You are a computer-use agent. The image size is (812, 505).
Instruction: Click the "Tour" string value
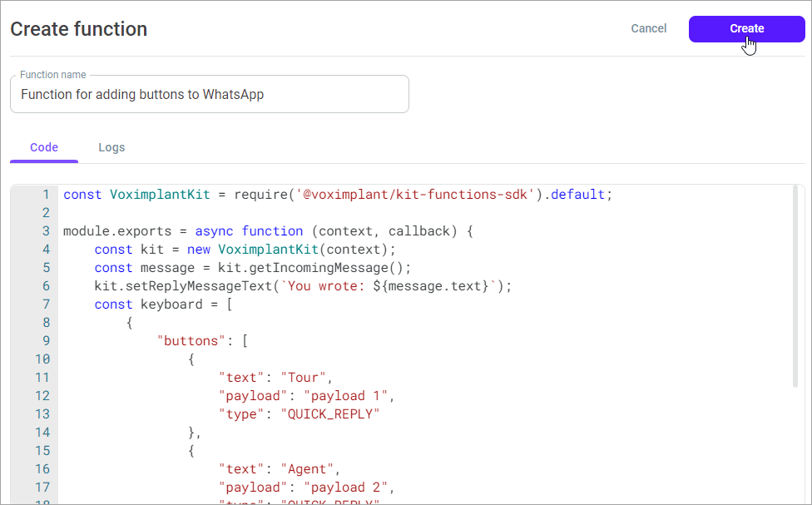tap(304, 378)
